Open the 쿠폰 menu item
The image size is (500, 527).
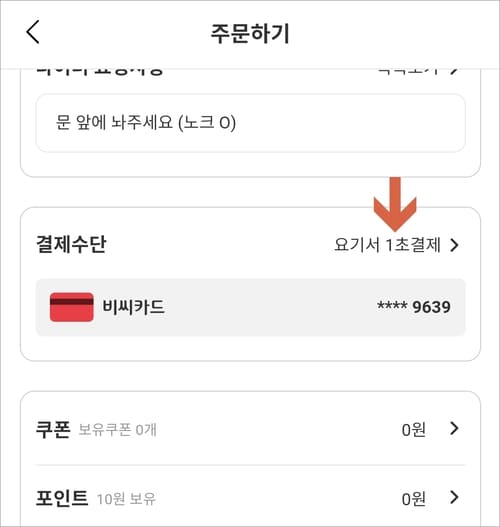[x=250, y=429]
